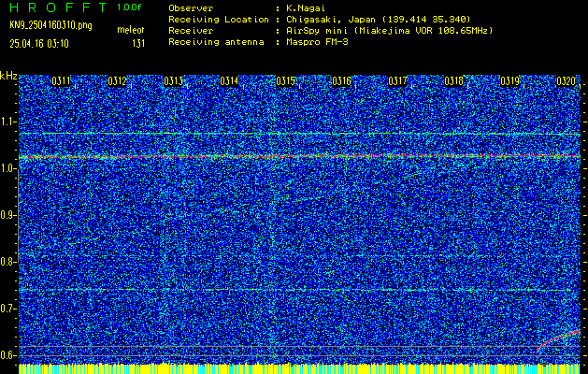
Task: Click the red carrier line above 1.0 kHz
Action: [x=299, y=156]
